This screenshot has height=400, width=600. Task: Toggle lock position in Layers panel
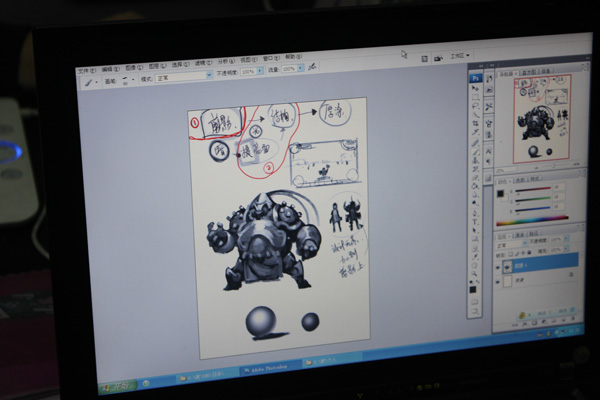(x=523, y=253)
